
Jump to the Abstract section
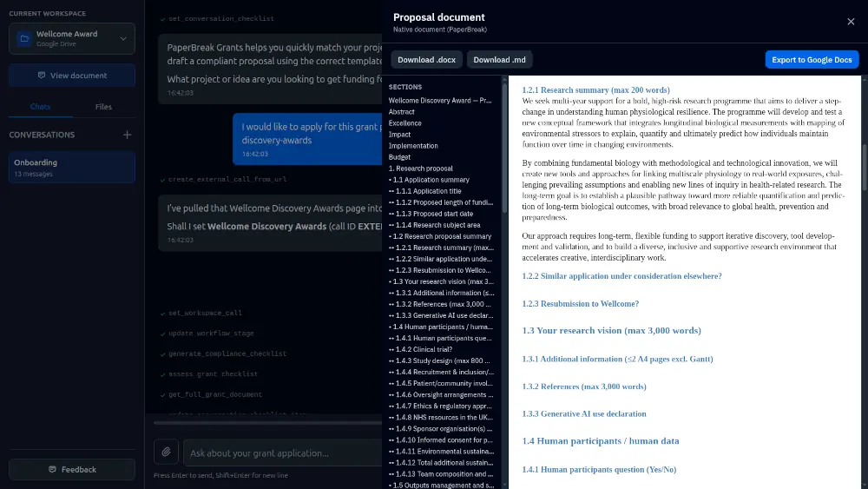click(x=401, y=112)
